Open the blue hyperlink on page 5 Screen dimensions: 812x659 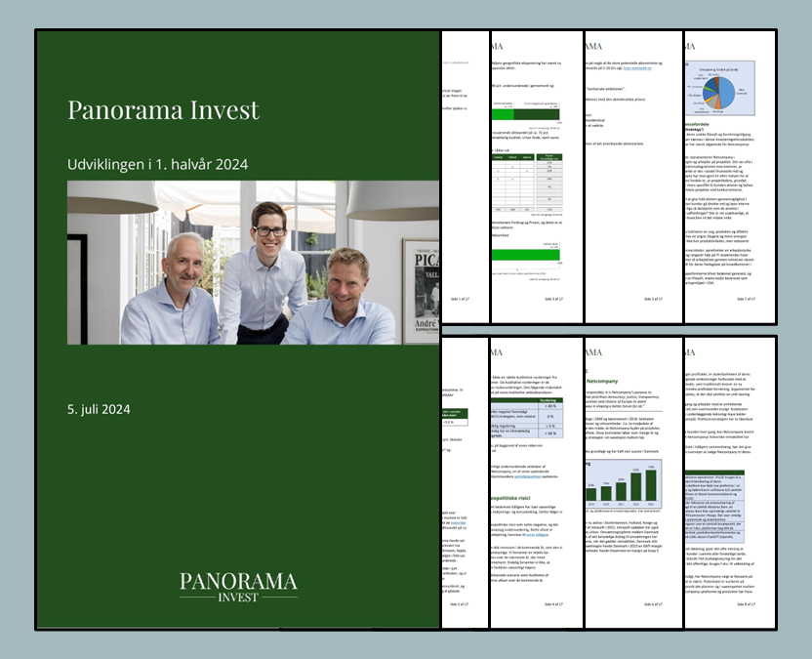coord(637,68)
